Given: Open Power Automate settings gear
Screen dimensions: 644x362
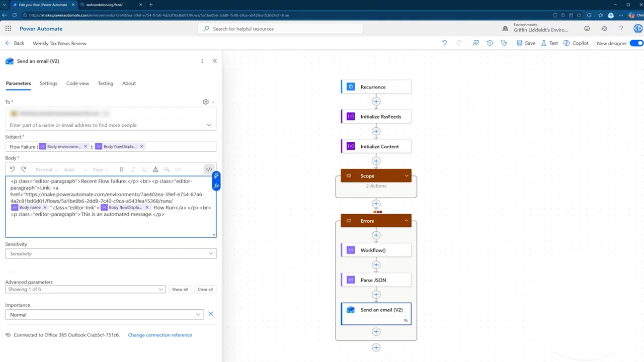Looking at the screenshot, I should point(604,29).
